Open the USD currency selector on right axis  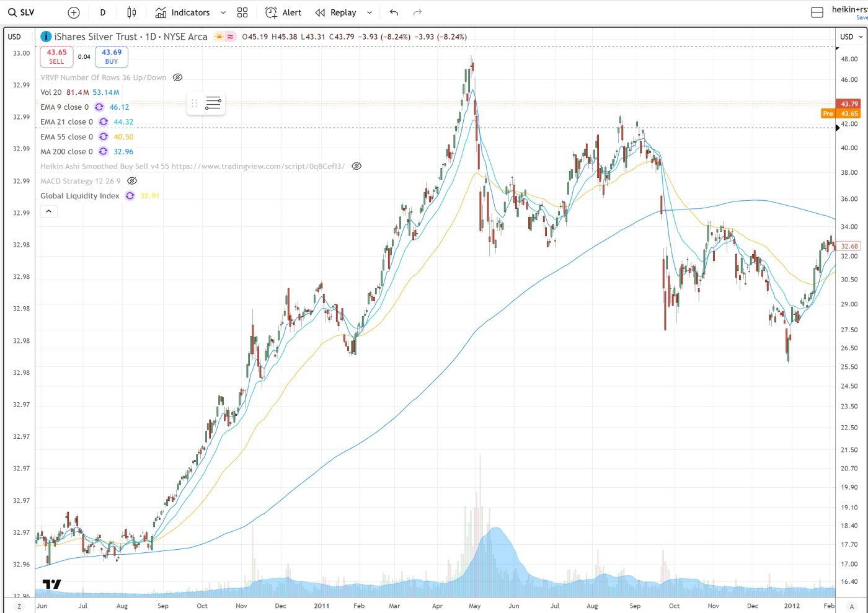coord(851,37)
